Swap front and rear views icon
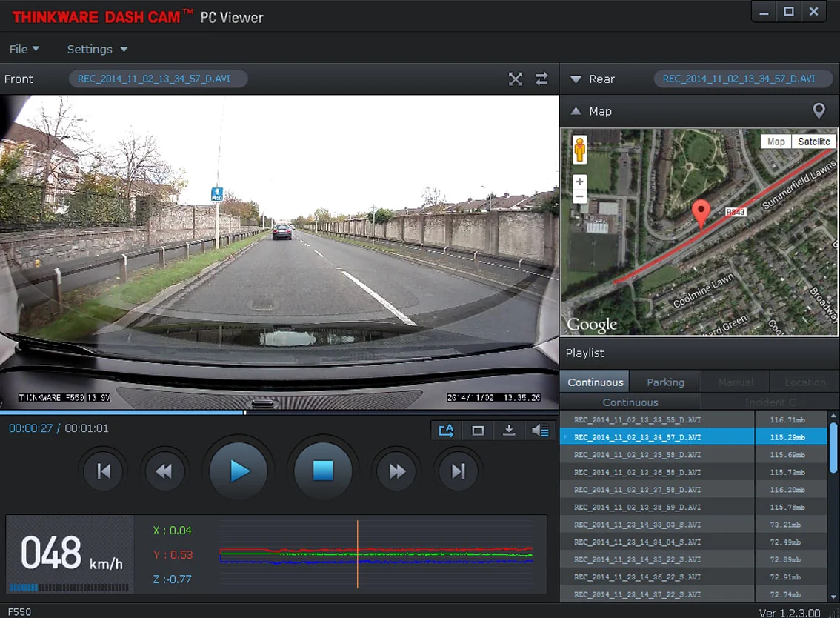Viewport: 840px width, 618px height. click(541, 79)
